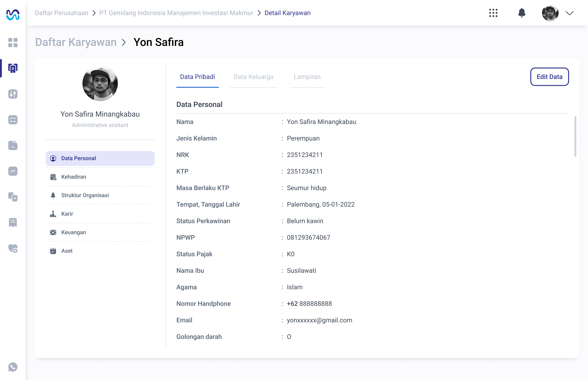Screen dimensions: 588x380
Task: Click the phone chat icon at sidebar bottom
Action: (13, 367)
